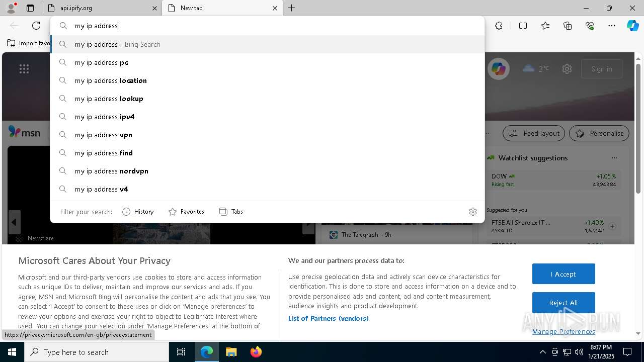Open the volume control tray icon
This screenshot has width=644, height=362.
click(x=579, y=352)
